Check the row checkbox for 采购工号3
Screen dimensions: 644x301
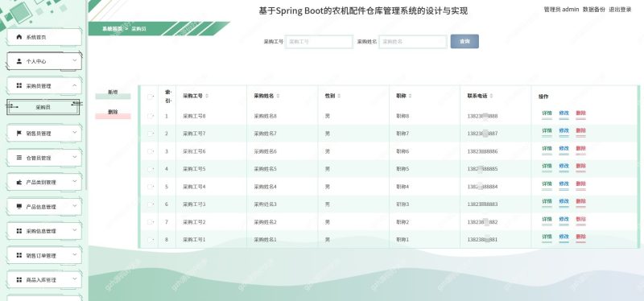point(150,204)
